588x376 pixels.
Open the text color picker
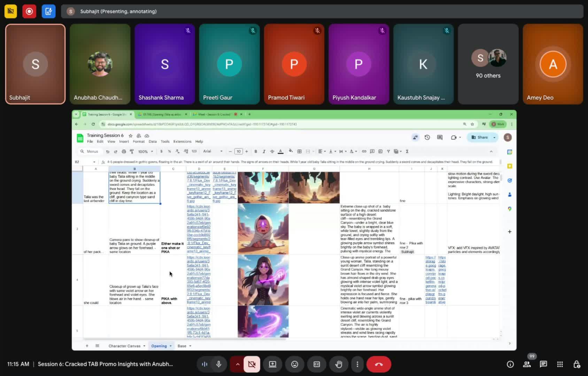tap(280, 151)
